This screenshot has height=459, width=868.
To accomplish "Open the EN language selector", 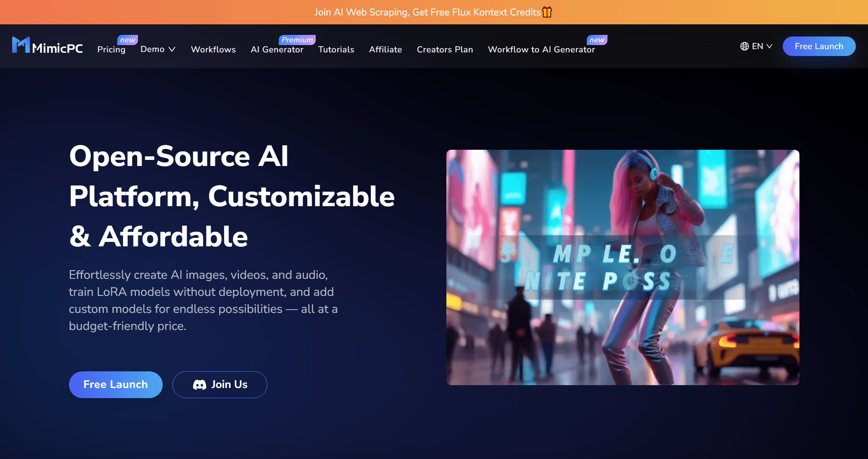I will (x=757, y=46).
